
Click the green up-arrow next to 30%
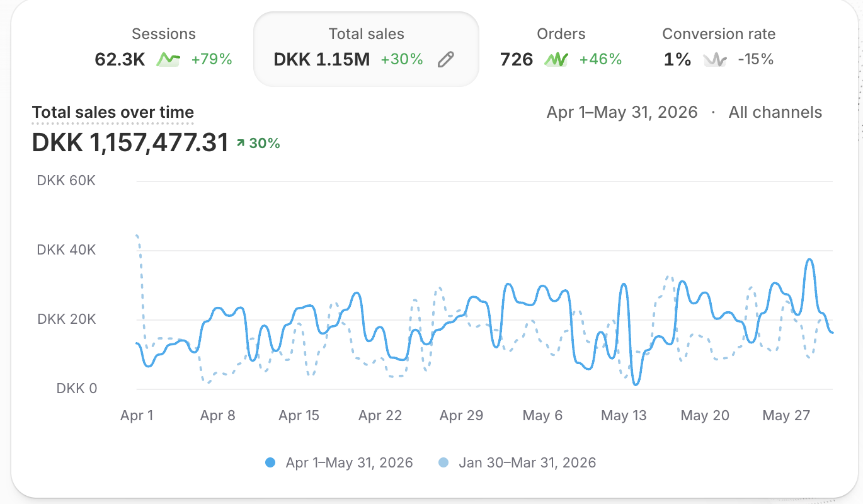click(241, 144)
